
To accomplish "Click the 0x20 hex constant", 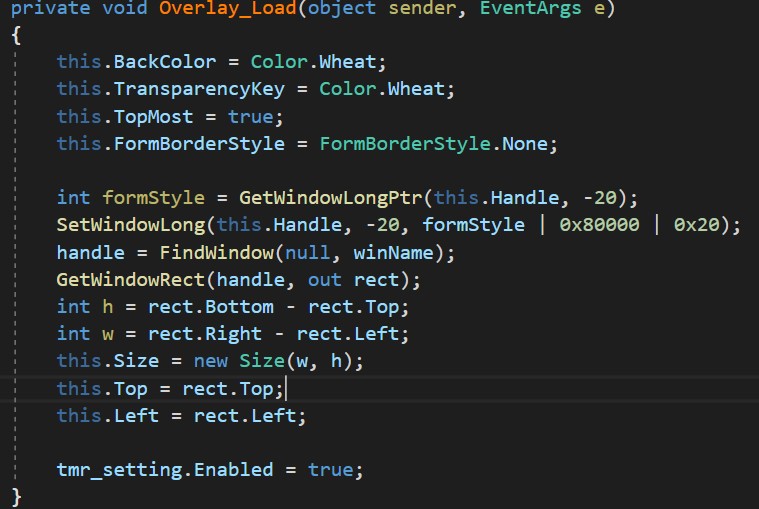I will tap(697, 225).
